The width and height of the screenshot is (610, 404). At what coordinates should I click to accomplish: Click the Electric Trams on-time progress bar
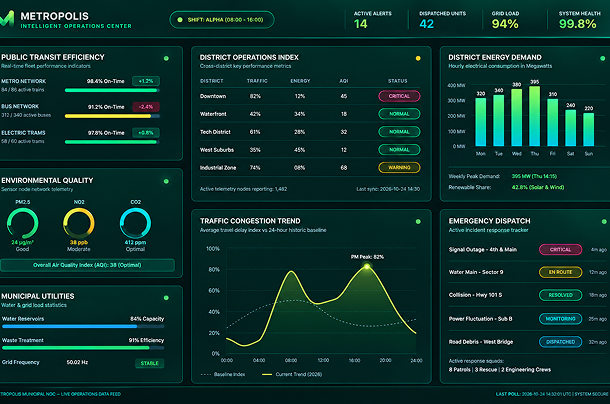pyautogui.click(x=112, y=142)
